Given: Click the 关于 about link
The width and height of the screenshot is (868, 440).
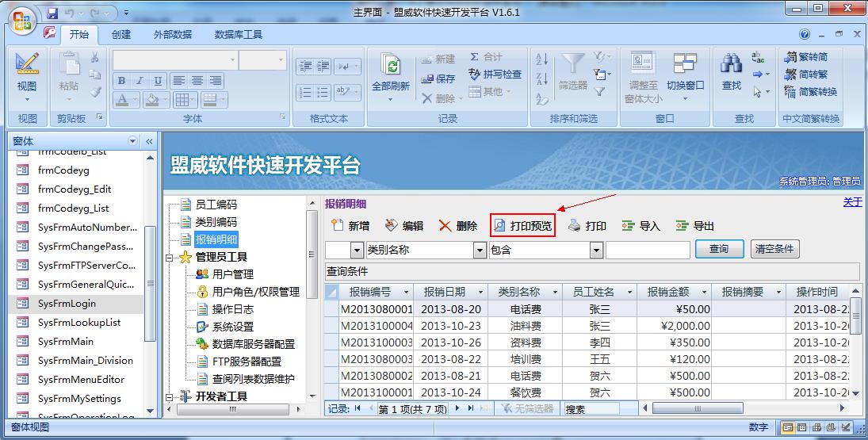Looking at the screenshot, I should tap(852, 203).
